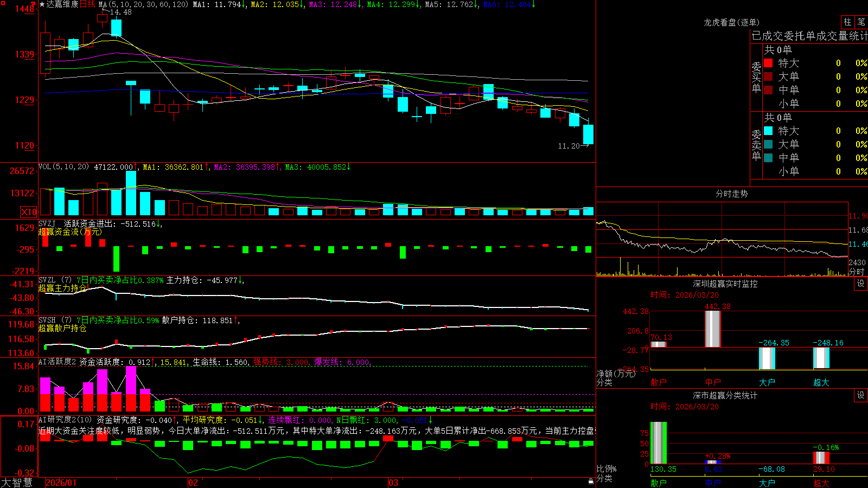
Task: Click the cyan 特大 sell-order swatch
Action: pyautogui.click(x=768, y=131)
